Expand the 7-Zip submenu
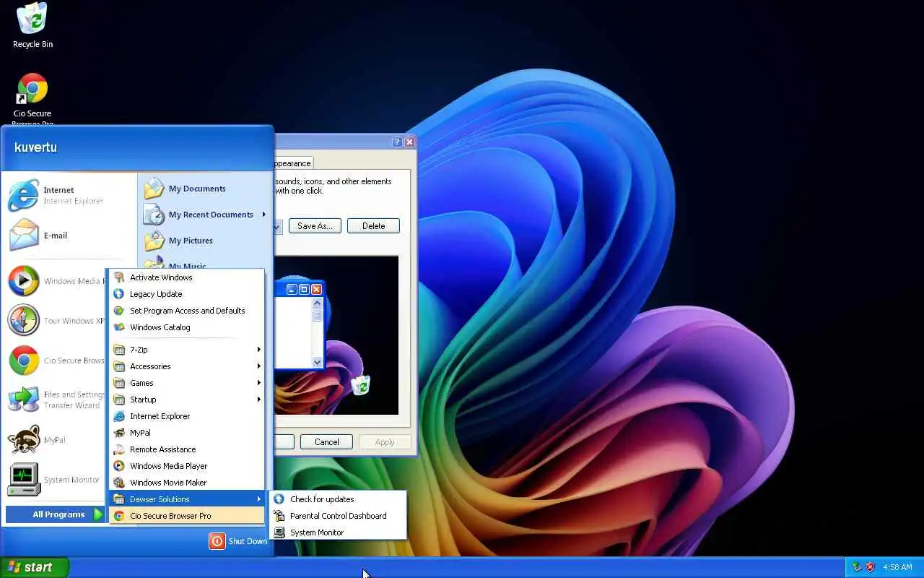The height and width of the screenshot is (578, 924). pyautogui.click(x=187, y=350)
